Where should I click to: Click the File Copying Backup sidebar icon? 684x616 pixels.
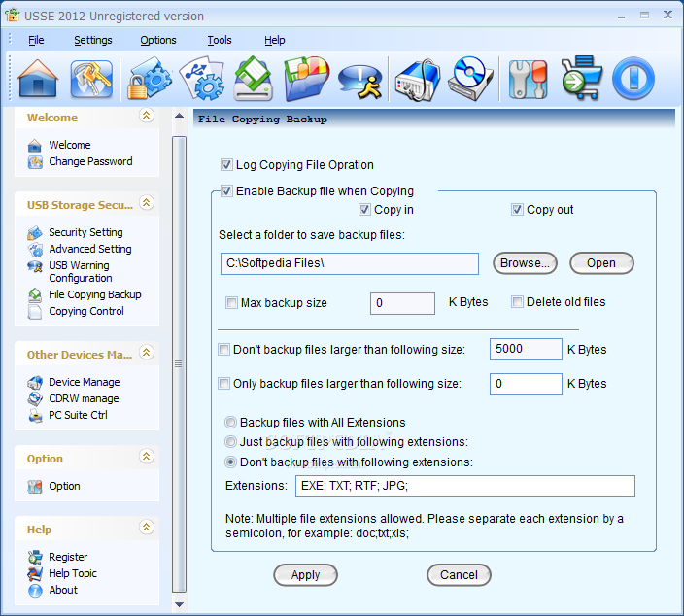click(34, 295)
